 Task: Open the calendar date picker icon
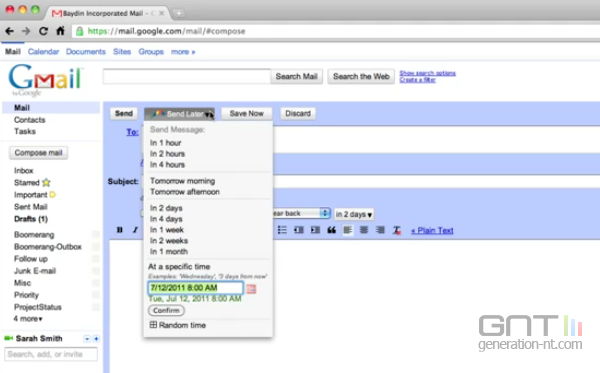click(251, 289)
